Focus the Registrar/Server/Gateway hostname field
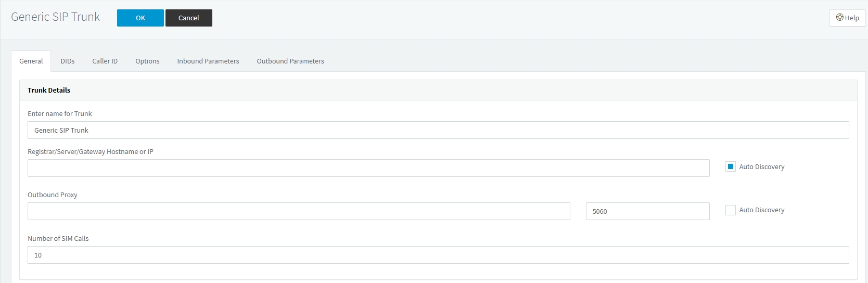 368,168
